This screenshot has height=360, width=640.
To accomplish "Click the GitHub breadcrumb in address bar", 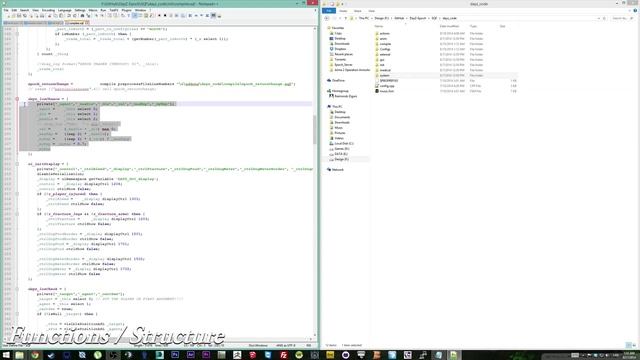I will [x=399, y=18].
